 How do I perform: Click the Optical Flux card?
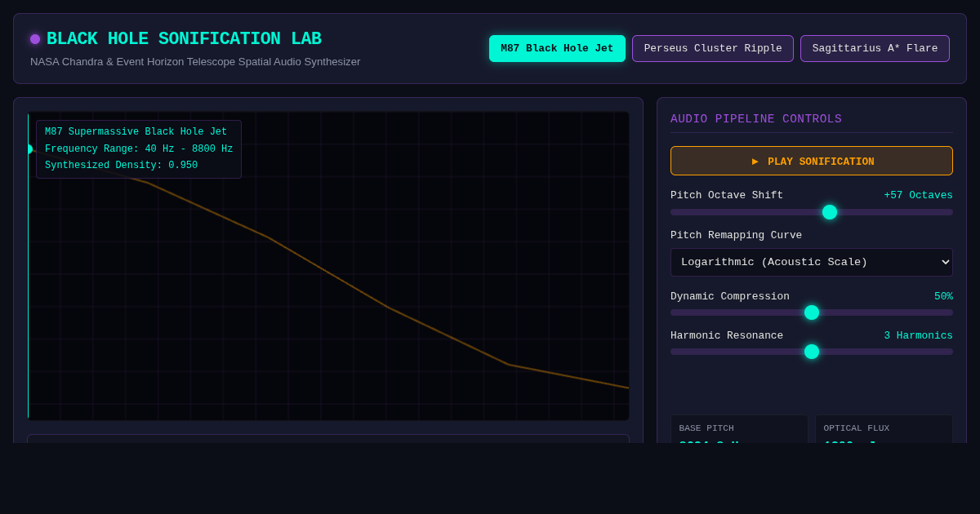click(x=884, y=429)
